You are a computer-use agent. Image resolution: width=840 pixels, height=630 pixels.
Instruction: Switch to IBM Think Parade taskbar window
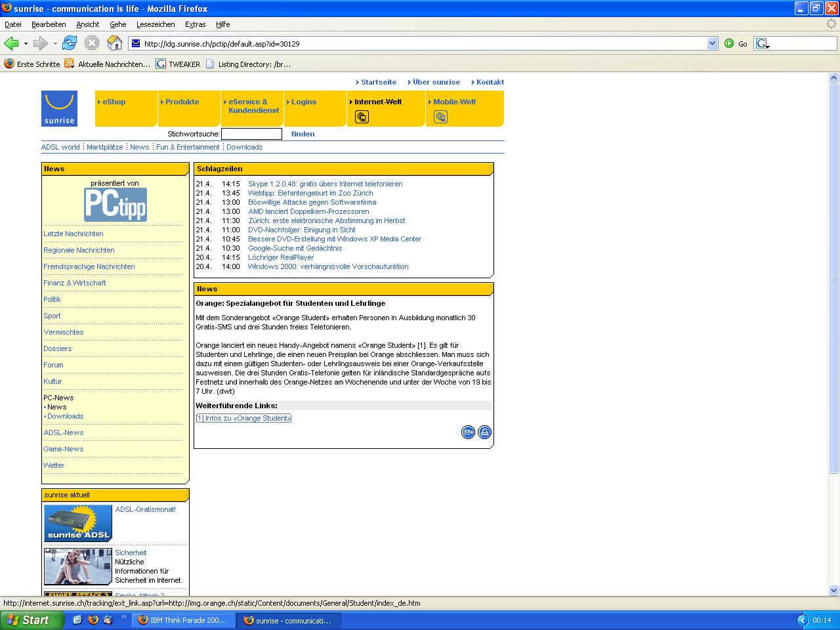coord(183,620)
